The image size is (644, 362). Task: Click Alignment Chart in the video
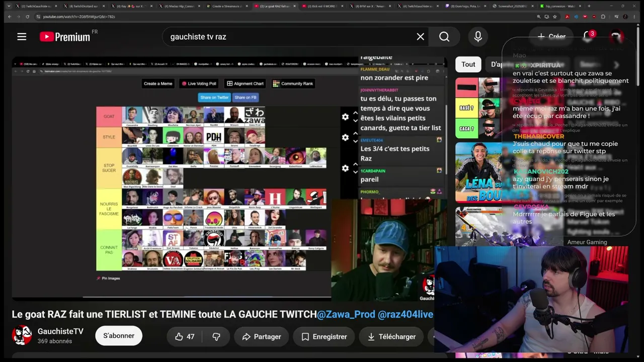245,83
